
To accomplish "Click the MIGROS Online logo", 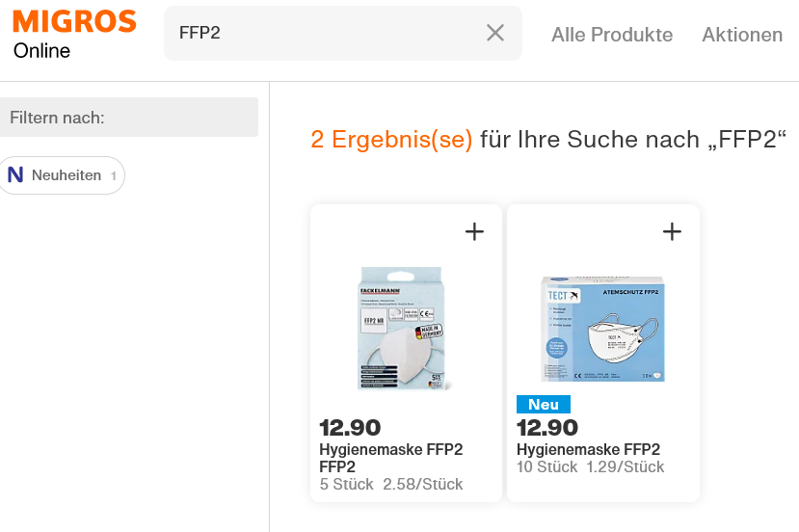I will click(x=74, y=34).
